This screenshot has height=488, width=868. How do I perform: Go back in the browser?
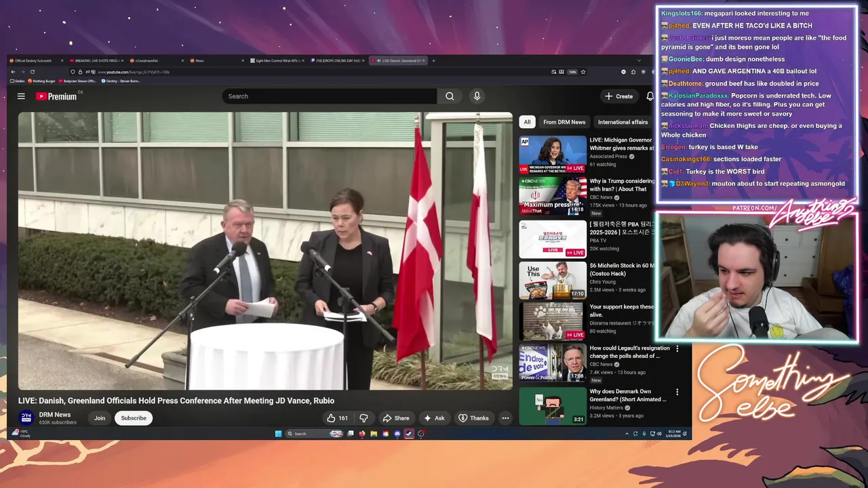click(12, 71)
